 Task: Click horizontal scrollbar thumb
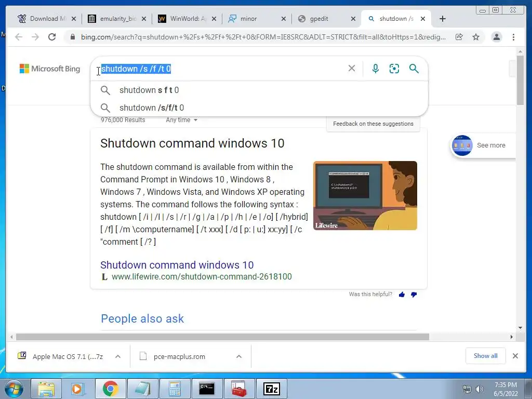(222, 337)
